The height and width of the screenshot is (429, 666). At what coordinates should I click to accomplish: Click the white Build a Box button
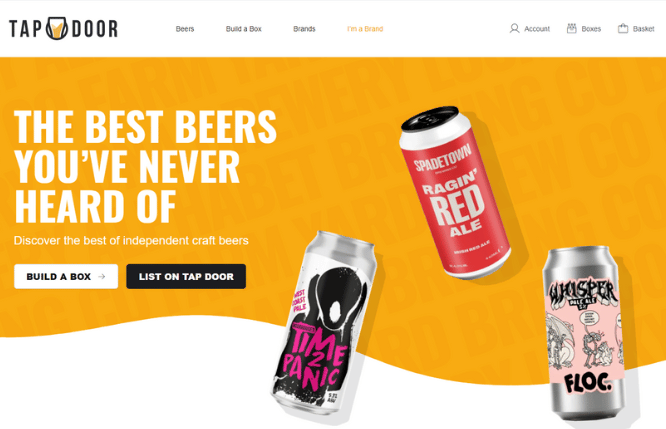point(66,277)
